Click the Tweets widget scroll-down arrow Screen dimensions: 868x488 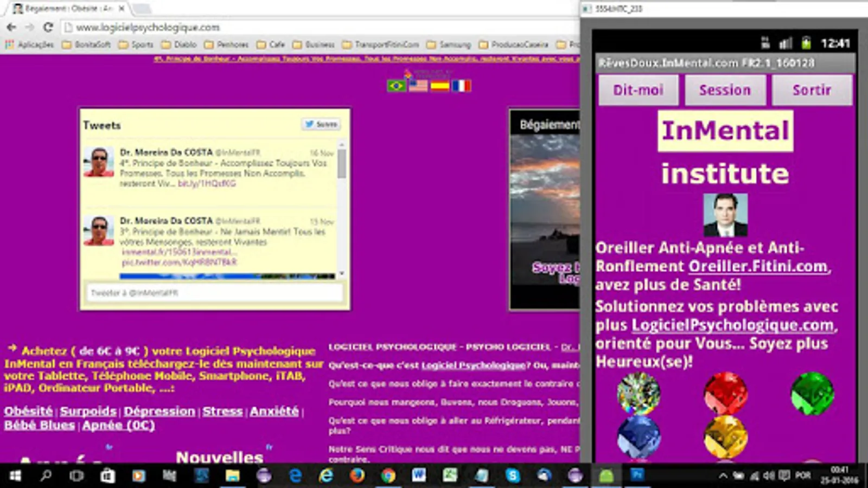[x=342, y=274]
